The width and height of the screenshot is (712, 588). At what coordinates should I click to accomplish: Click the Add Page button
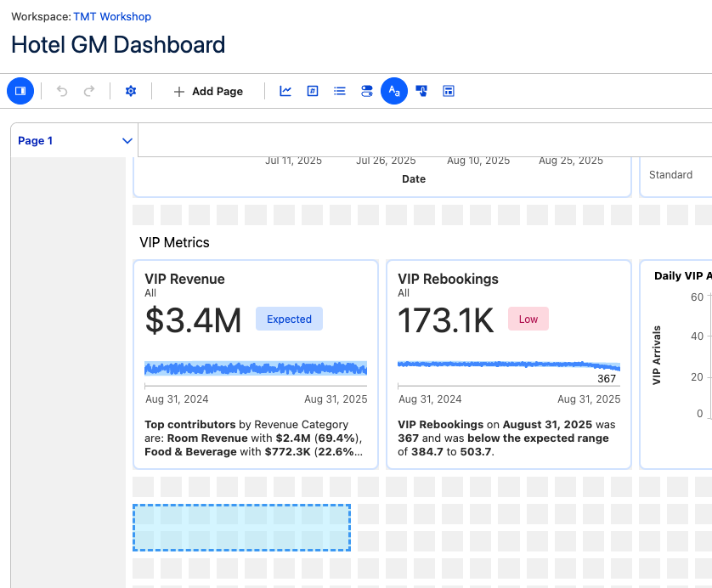pos(208,91)
